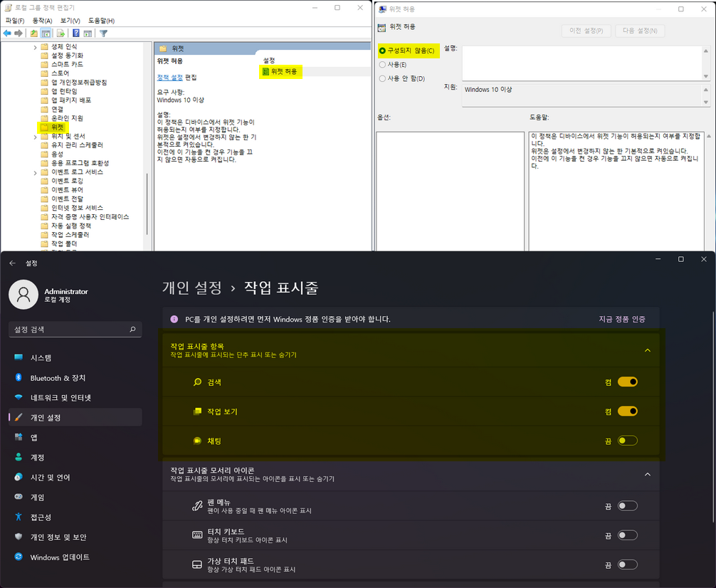Image resolution: width=716 pixels, height=588 pixels.
Task: Select 앱 패키지 배포 folder in tree
Action: tap(71, 100)
